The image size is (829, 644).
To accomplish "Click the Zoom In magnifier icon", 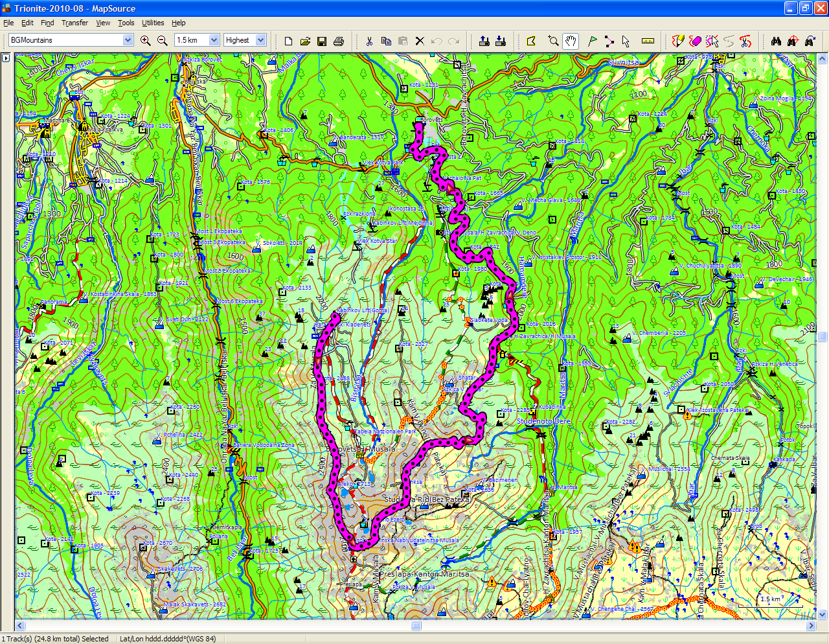I will click(146, 40).
